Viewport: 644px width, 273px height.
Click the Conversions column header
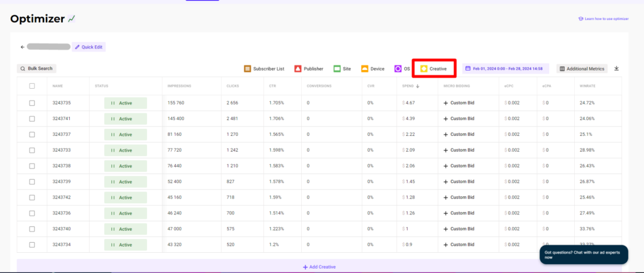click(x=319, y=86)
